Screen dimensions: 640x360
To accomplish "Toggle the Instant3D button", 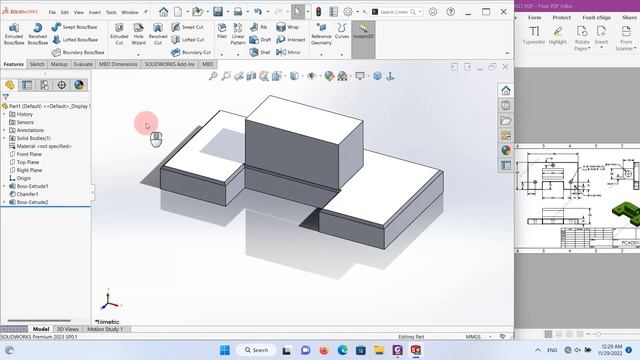I will coord(363,31).
